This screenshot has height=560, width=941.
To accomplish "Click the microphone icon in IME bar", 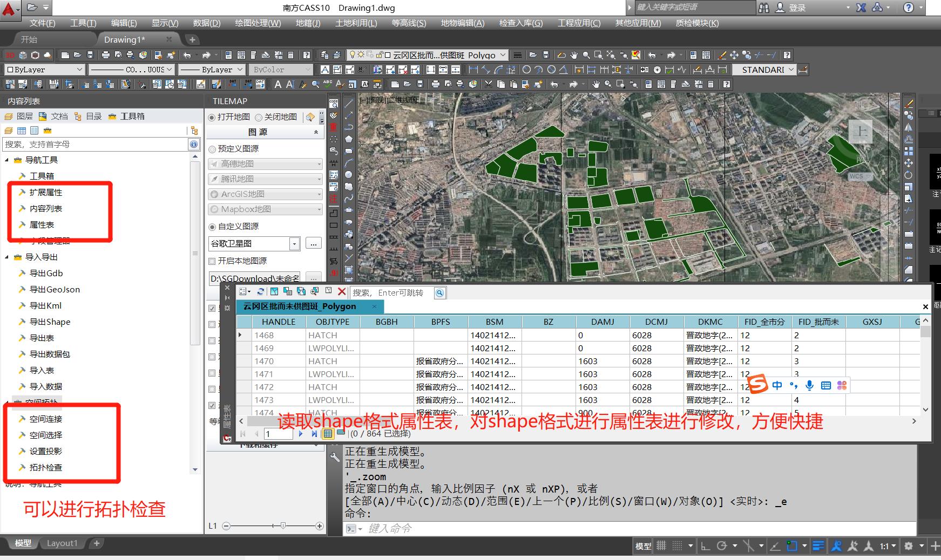I will [809, 385].
